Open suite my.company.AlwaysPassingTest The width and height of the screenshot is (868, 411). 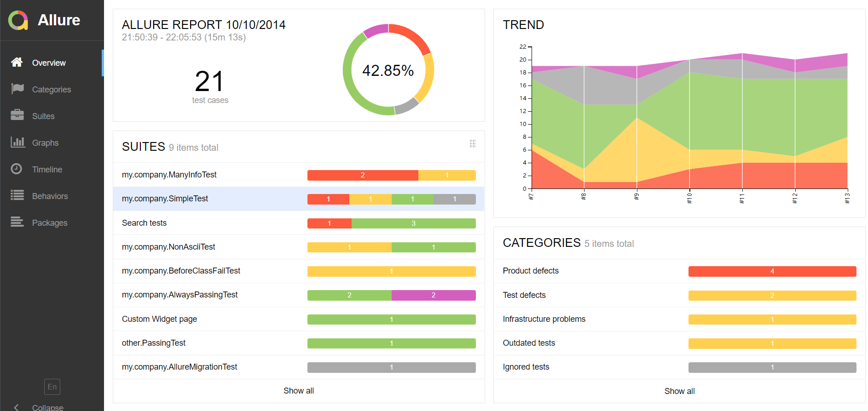[x=299, y=295]
